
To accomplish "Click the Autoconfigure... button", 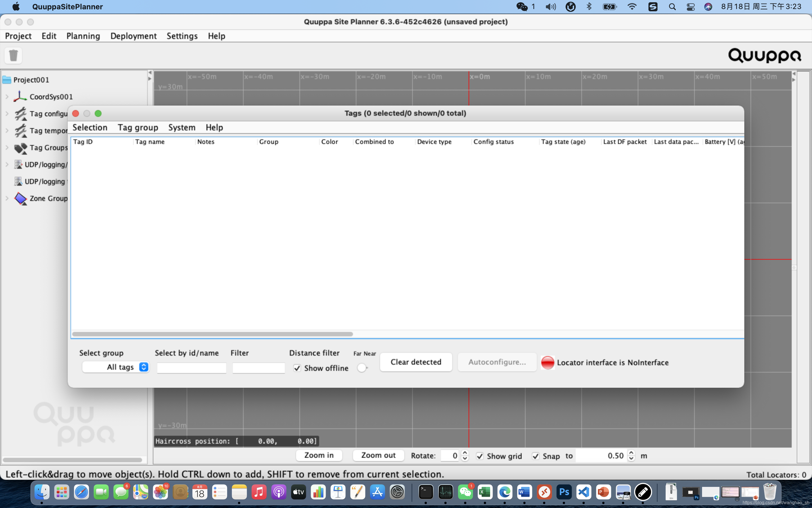I will pos(497,362).
